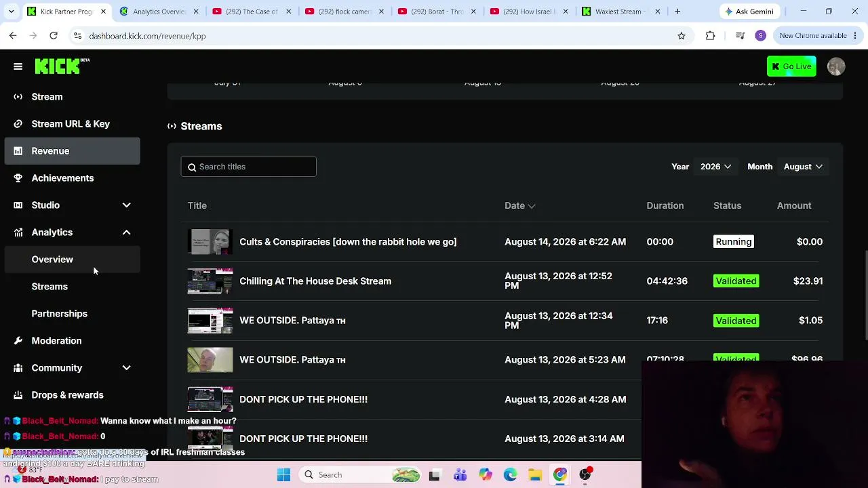Bookmark this page with the star icon
This screenshot has height=488, width=868.
pyautogui.click(x=682, y=36)
